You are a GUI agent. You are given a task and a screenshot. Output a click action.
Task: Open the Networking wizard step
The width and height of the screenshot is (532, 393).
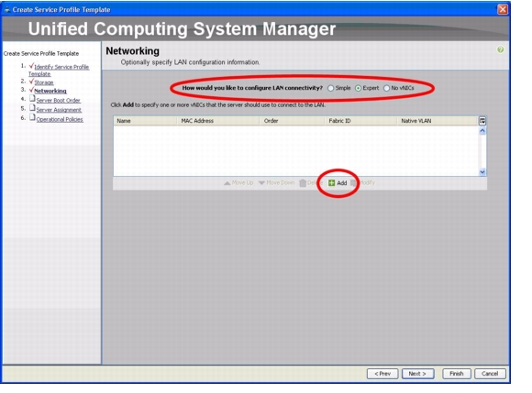pos(50,91)
